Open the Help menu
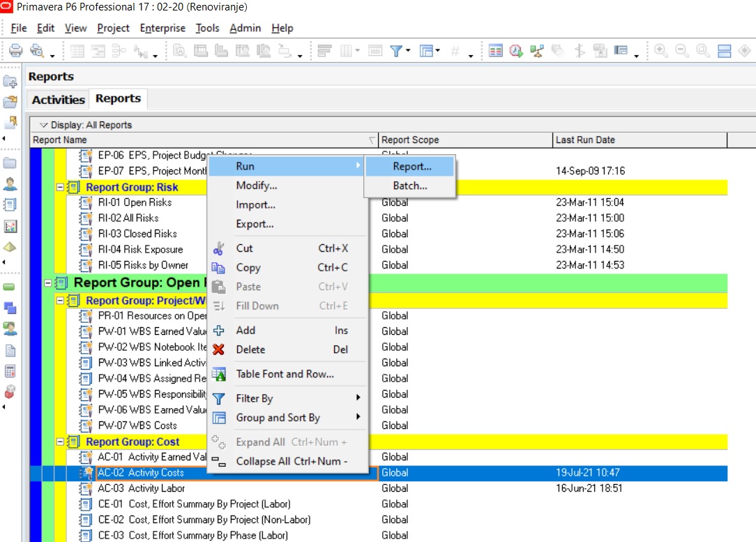Viewport: 756px width, 542px height. (282, 28)
